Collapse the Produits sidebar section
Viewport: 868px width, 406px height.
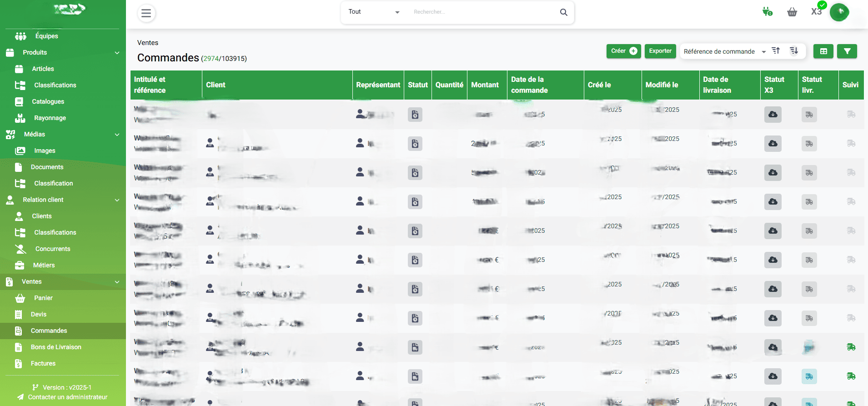click(x=117, y=53)
